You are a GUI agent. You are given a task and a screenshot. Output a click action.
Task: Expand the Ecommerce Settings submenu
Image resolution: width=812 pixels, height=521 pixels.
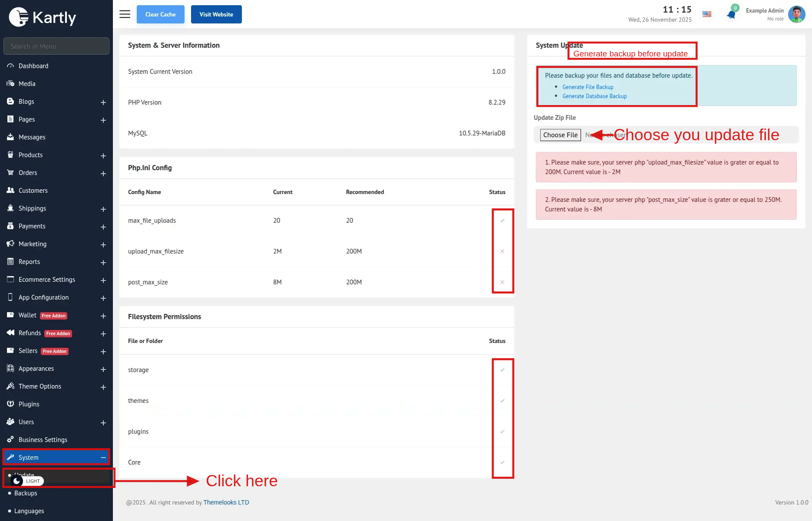tap(103, 280)
